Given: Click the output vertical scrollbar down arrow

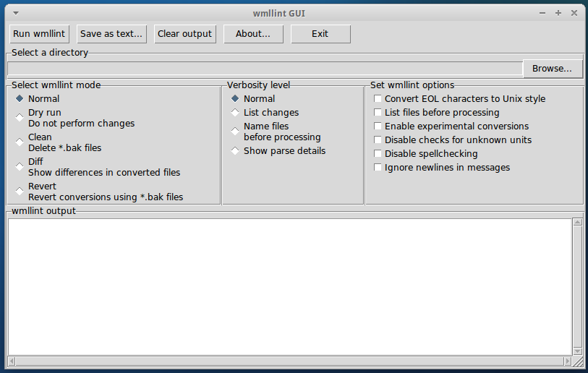Looking at the screenshot, I should click(x=577, y=351).
